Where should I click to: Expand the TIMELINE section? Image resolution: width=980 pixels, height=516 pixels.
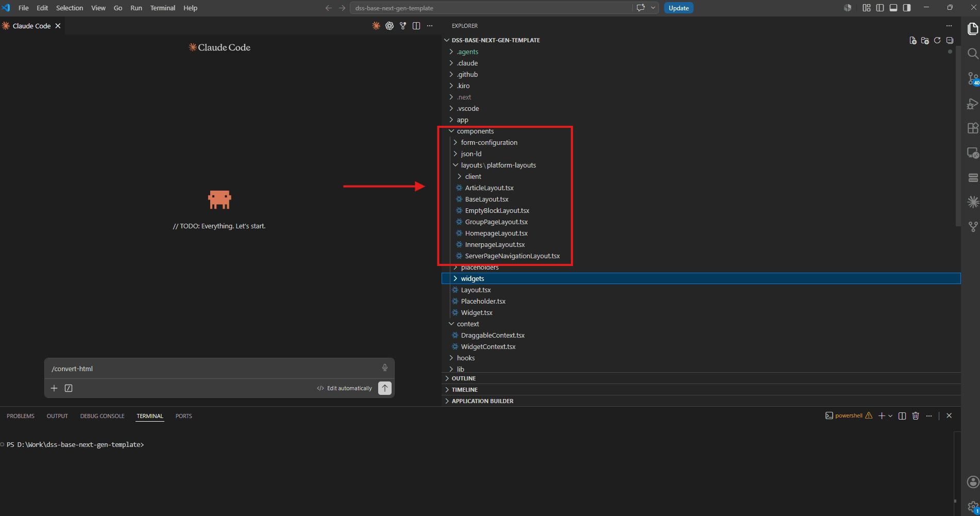[x=701, y=390]
